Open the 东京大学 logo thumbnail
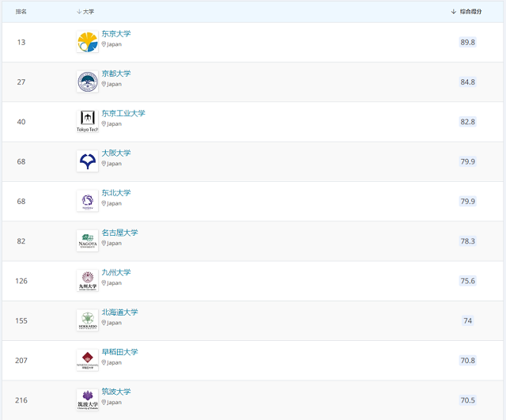506x420 pixels. tap(88, 42)
